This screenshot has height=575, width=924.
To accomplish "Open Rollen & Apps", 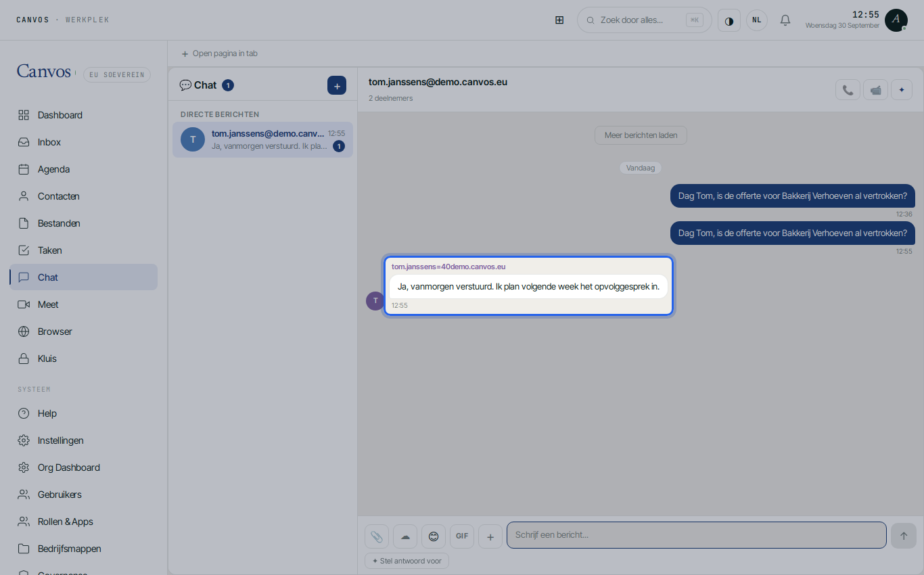I will tap(83, 522).
